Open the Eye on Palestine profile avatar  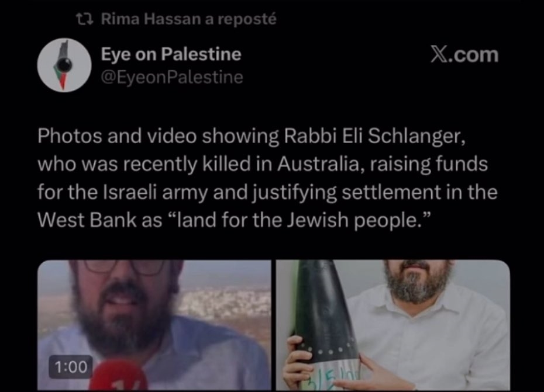click(x=64, y=65)
